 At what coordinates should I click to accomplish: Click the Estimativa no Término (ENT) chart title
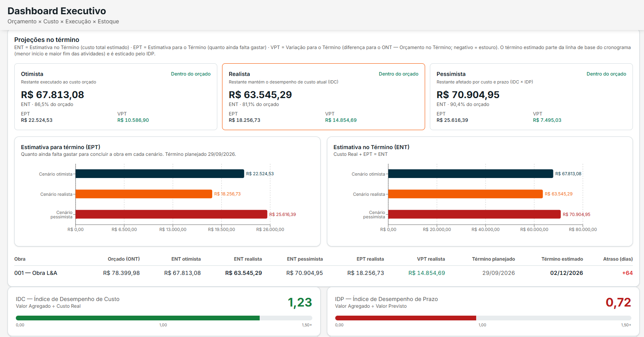point(371,147)
